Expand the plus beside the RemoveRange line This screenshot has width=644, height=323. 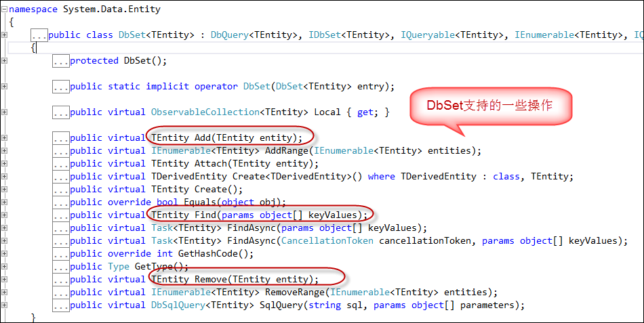(5, 293)
